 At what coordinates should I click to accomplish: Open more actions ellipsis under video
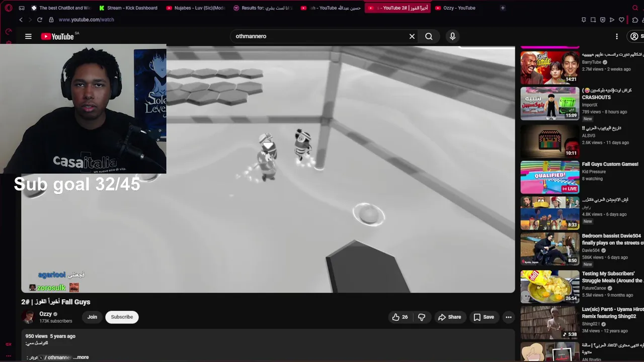point(509,317)
